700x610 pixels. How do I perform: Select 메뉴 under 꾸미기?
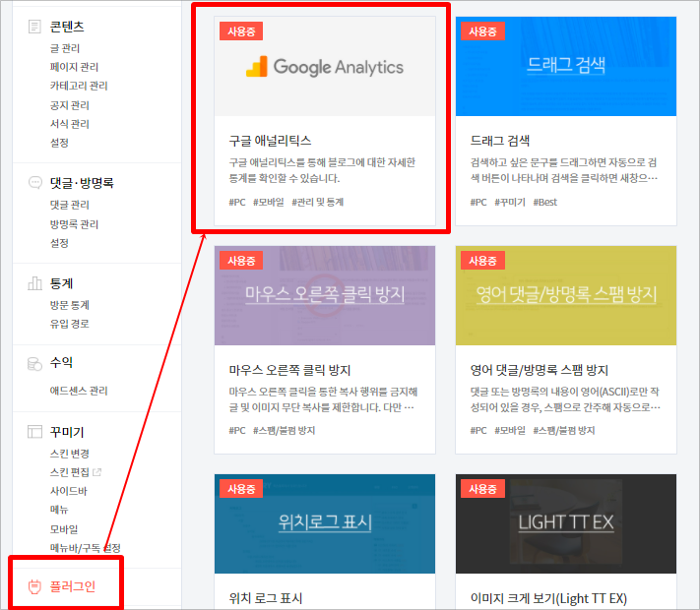[59, 510]
